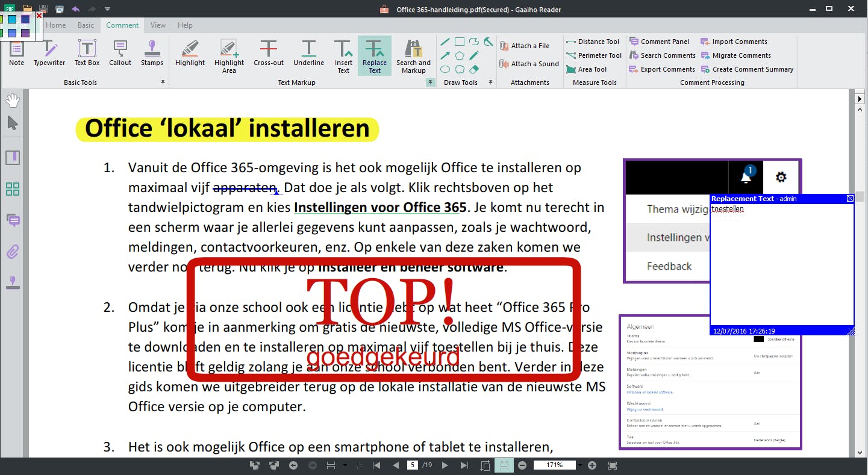868x475 pixels.
Task: Select the Area Tool
Action: [x=586, y=69]
